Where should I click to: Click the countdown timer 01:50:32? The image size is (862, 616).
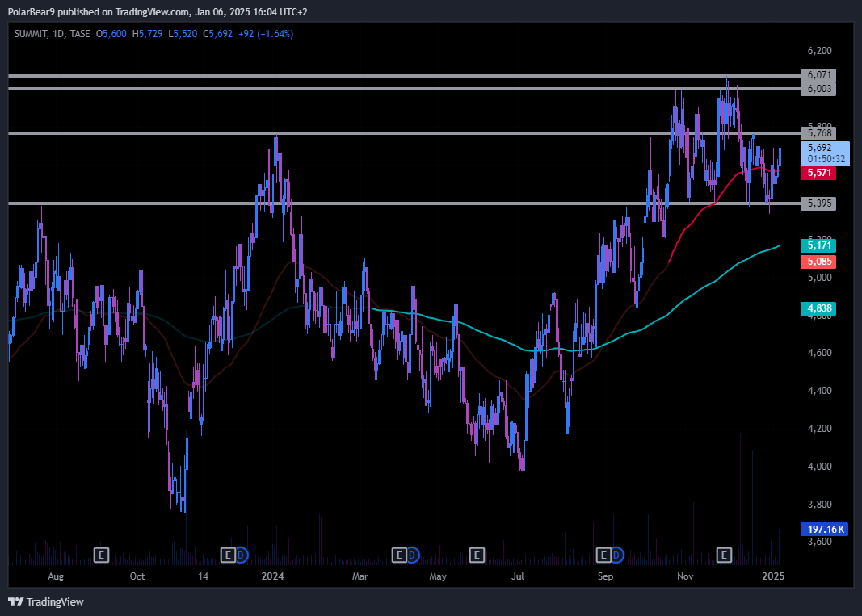pos(826,159)
